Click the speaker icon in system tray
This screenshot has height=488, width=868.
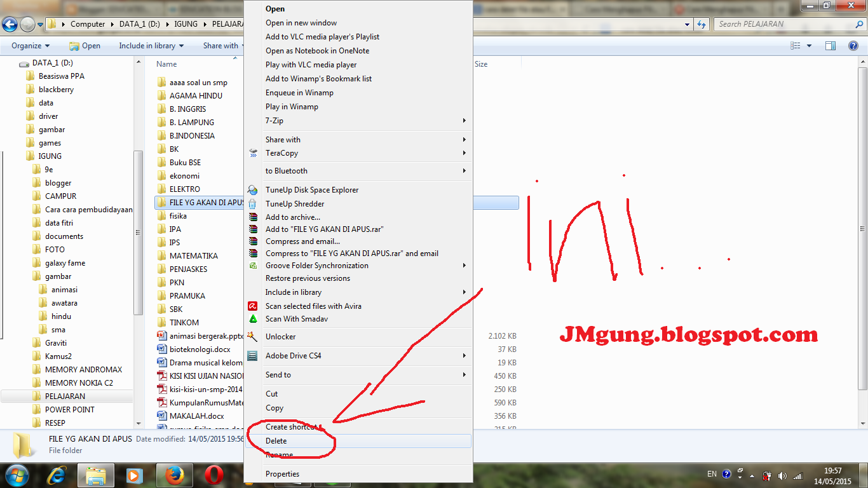click(x=783, y=475)
